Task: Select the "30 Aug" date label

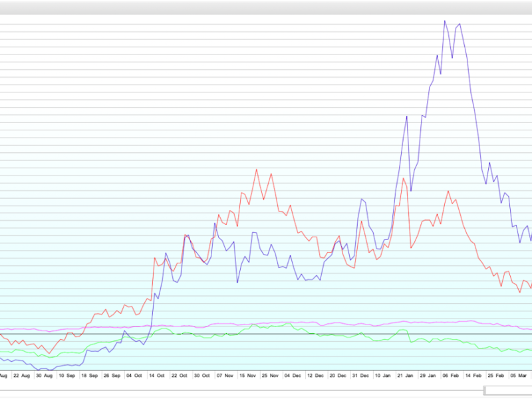Action: (x=44, y=376)
